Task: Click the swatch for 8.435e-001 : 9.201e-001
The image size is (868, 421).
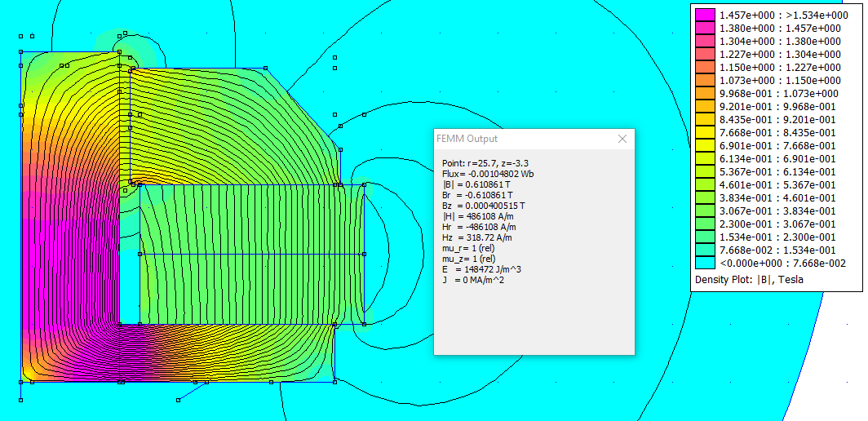Action: click(705, 120)
